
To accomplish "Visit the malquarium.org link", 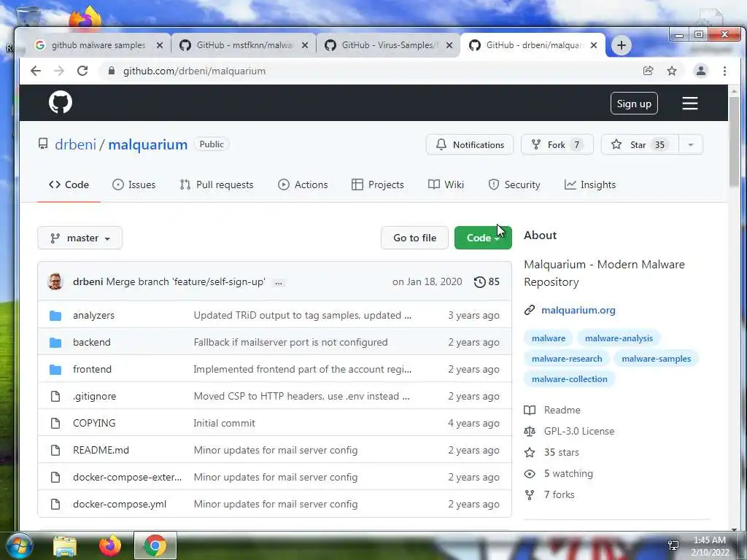I will 578,310.
